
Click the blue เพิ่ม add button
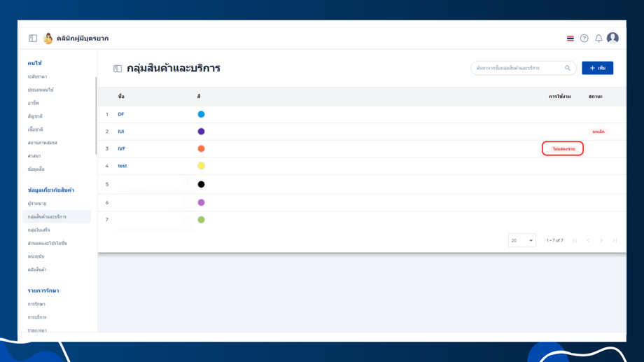(x=597, y=68)
